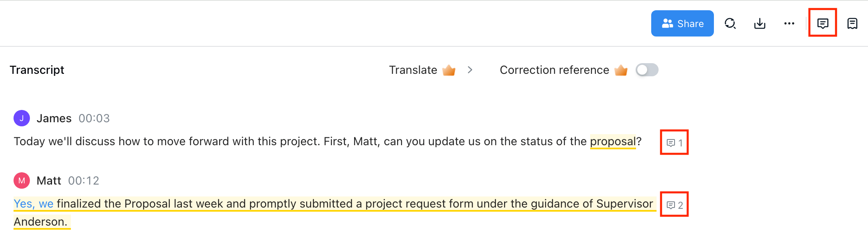Viewport: 868px width, 242px height.
Task: Open the comments panel icon
Action: (x=822, y=23)
